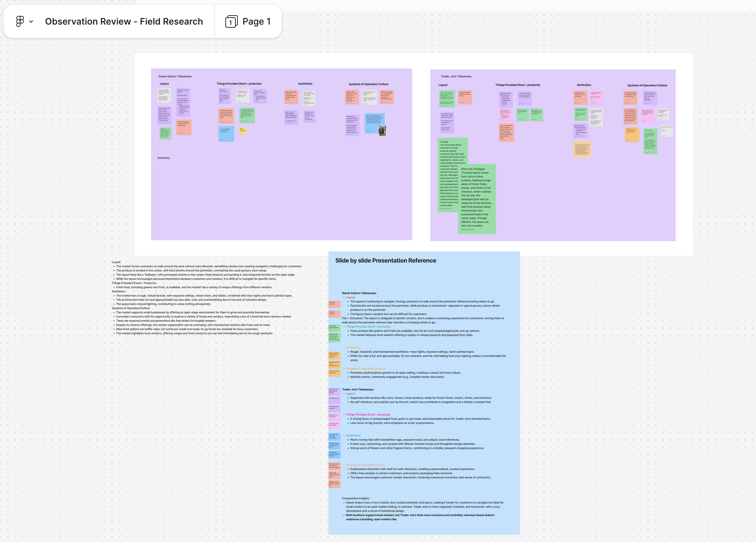
Task: Open the Page 1 pages menu
Action: click(x=256, y=21)
